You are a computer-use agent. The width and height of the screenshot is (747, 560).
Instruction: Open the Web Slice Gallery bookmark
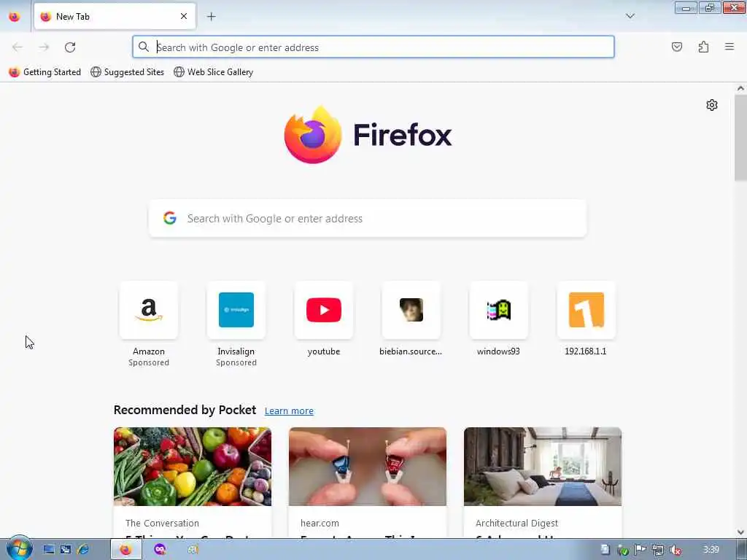214,72
